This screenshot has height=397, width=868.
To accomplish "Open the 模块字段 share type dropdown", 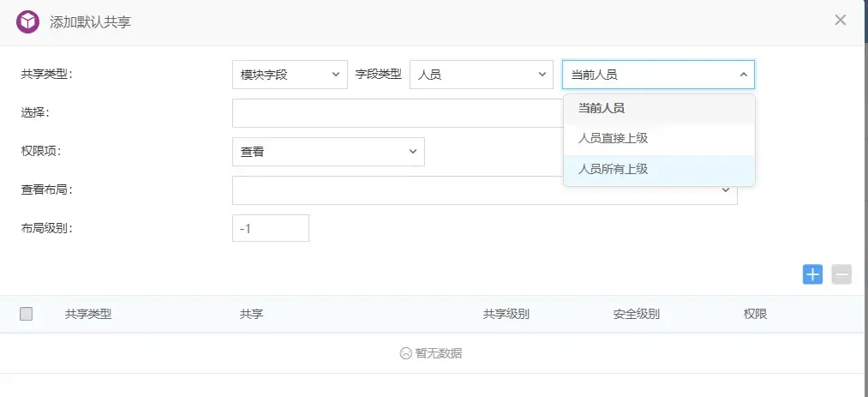I will pyautogui.click(x=290, y=75).
